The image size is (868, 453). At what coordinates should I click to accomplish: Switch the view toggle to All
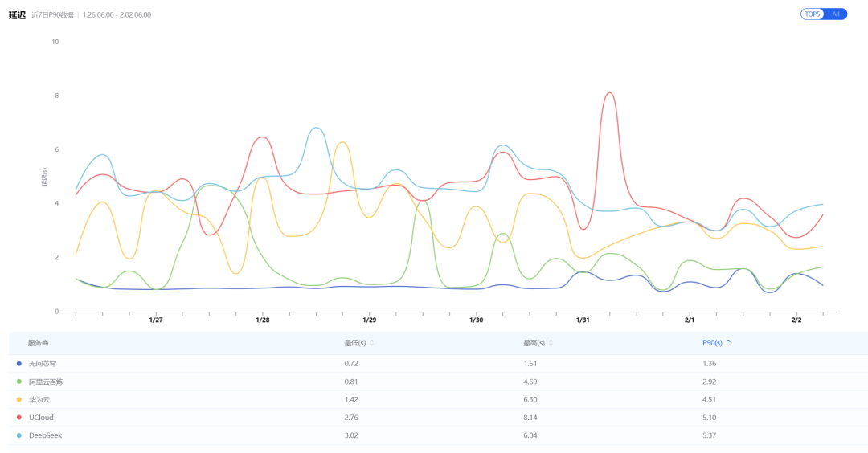click(836, 14)
